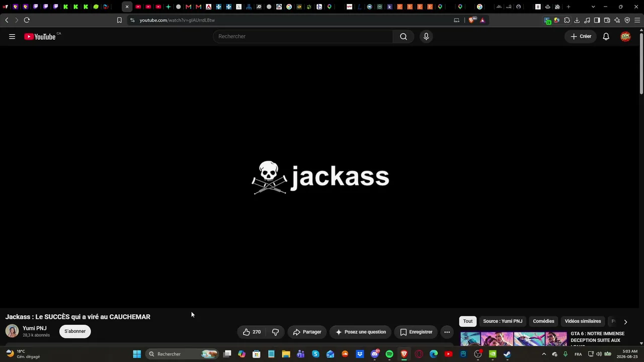Go to the YouTube home logo
The width and height of the screenshot is (644, 362).
pyautogui.click(x=40, y=36)
